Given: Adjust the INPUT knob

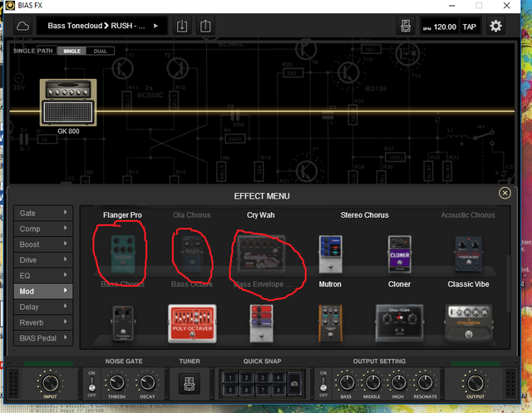Looking at the screenshot, I should (x=50, y=383).
